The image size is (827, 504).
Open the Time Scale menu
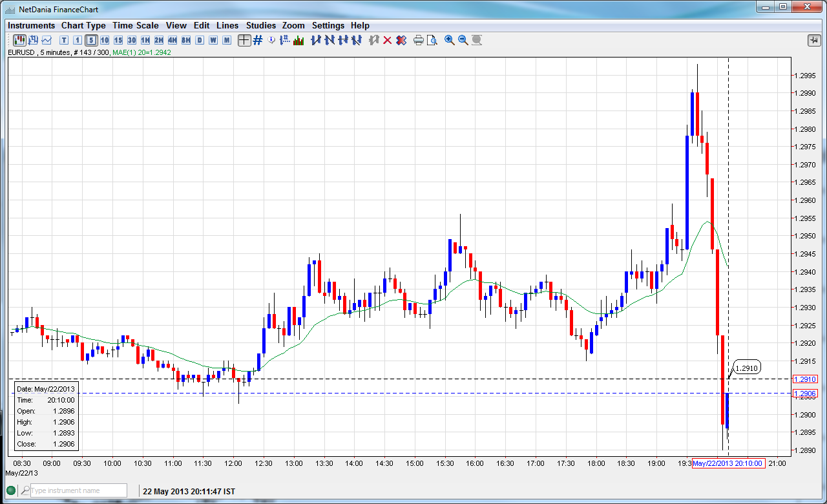tap(135, 25)
